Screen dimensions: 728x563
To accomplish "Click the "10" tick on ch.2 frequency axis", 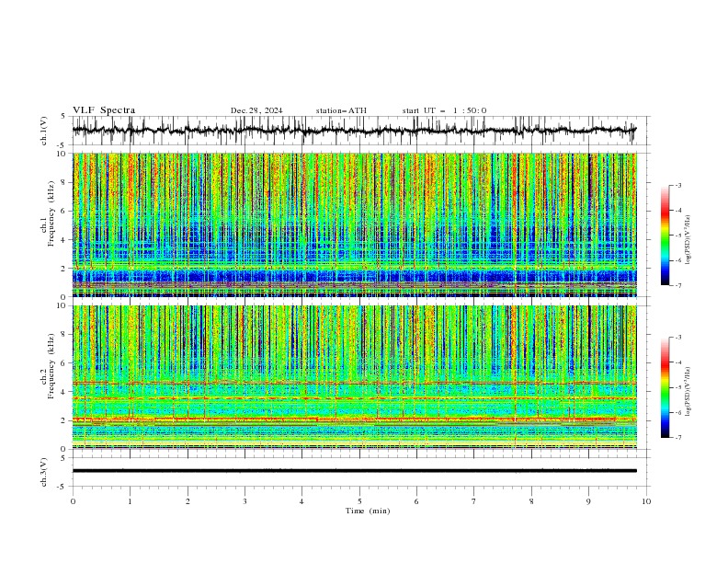I will 62,305.
